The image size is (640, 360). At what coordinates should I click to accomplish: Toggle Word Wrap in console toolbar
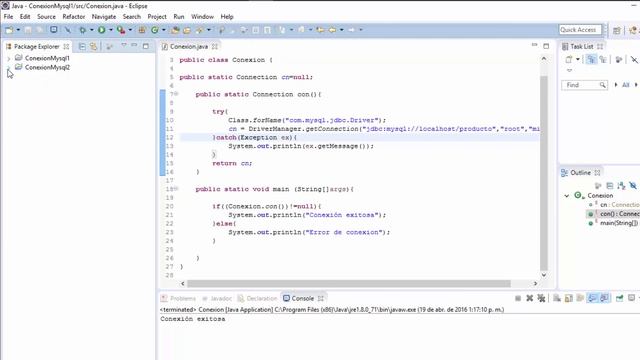[x=580, y=298]
